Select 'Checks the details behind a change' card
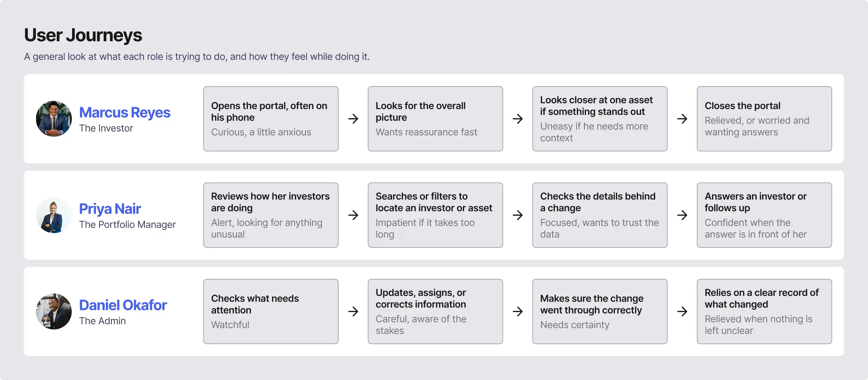 [600, 215]
